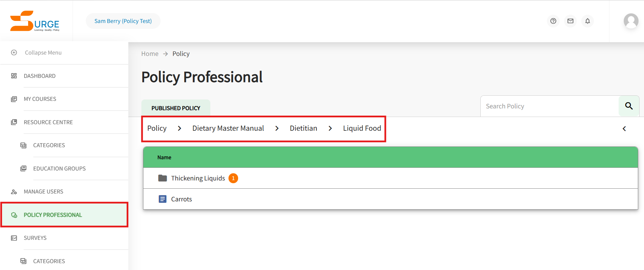Click the Policy Professional globe icon
The width and height of the screenshot is (644, 270).
(14, 215)
